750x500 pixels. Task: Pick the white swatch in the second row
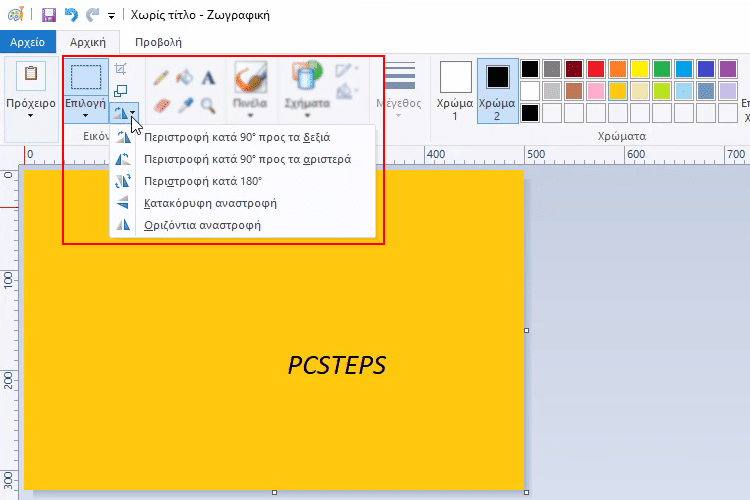530,91
